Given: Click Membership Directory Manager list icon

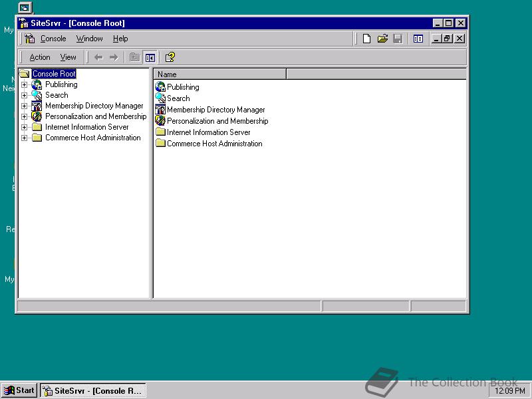Looking at the screenshot, I should coord(160,110).
